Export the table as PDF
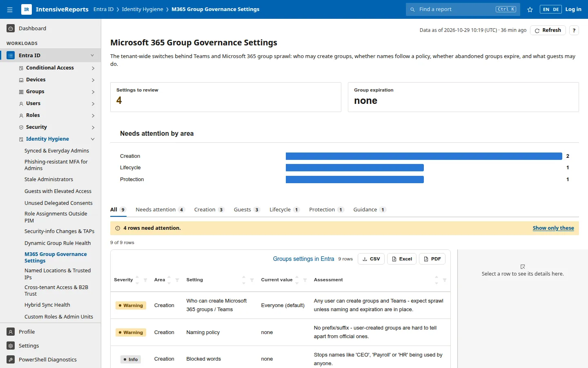The height and width of the screenshot is (368, 588). pos(432,259)
